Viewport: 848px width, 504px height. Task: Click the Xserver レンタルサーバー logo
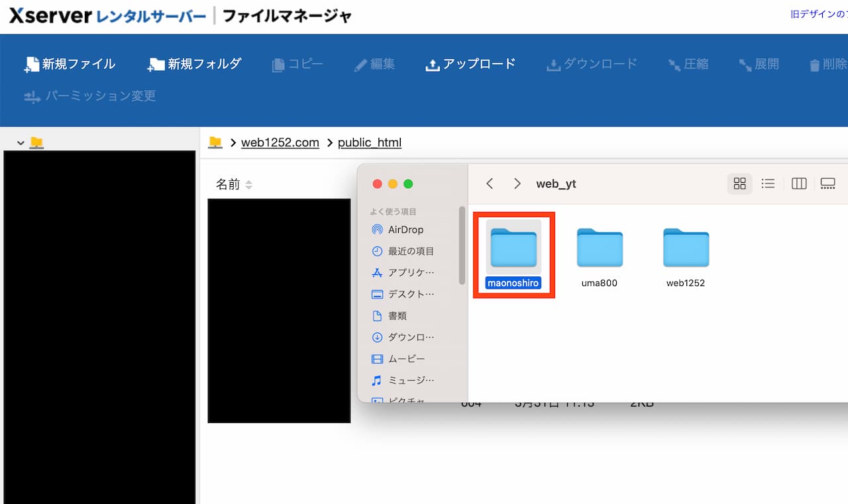click(x=107, y=16)
